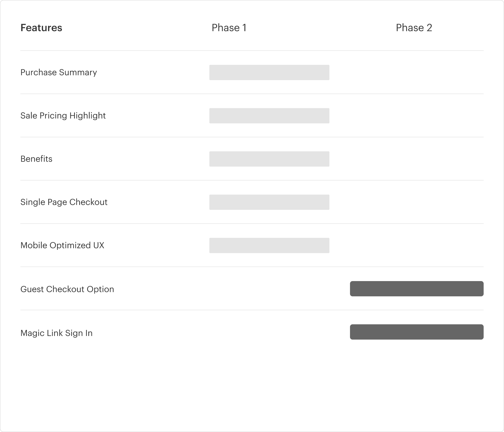Image resolution: width=504 pixels, height=432 pixels.
Task: Click the Sale Pricing Highlight light gray bar
Action: 269,116
